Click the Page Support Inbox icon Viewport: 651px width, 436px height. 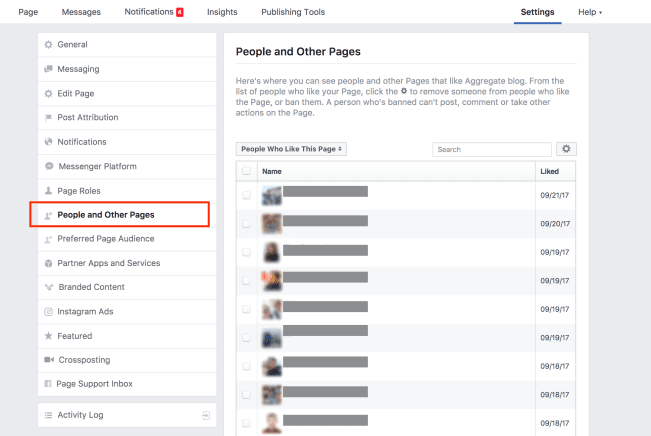48,384
